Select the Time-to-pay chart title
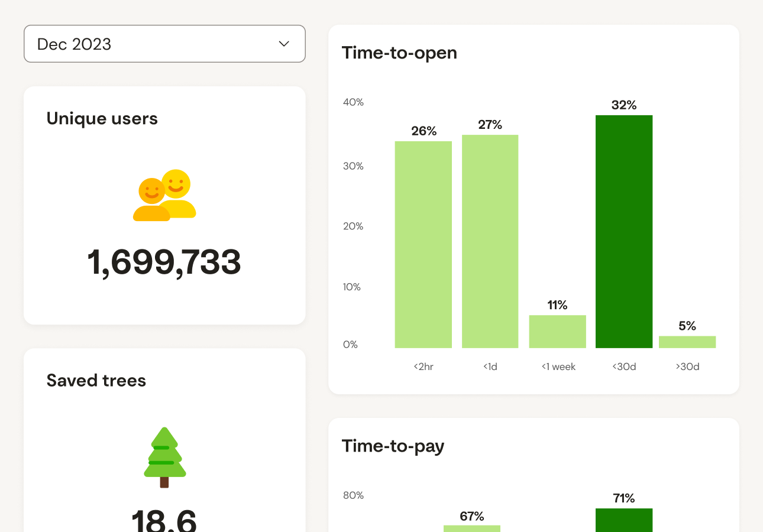763x532 pixels. [x=393, y=446]
